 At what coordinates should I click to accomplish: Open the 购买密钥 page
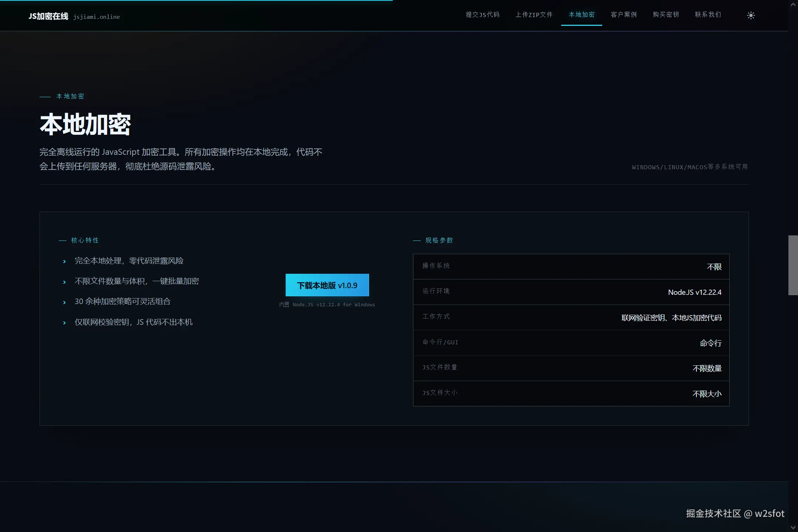point(666,15)
